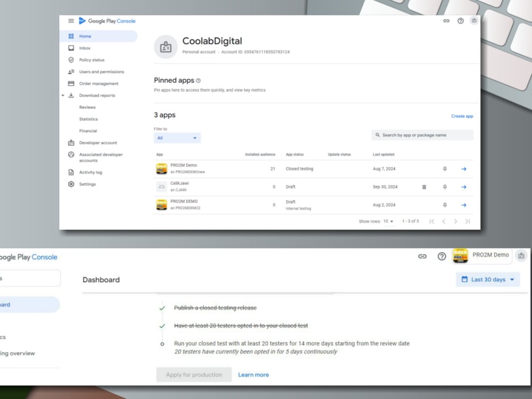
Task: Click the Create app link
Action: 462,116
